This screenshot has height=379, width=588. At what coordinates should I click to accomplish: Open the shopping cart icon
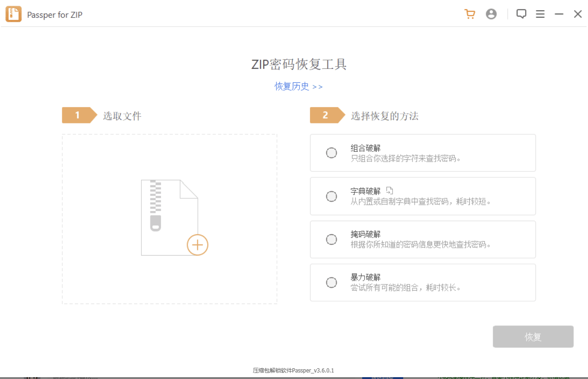(470, 14)
